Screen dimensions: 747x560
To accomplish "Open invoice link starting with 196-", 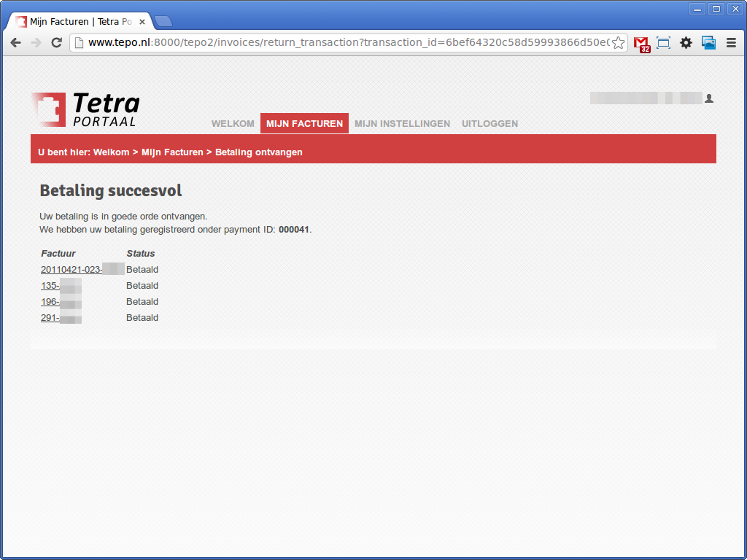I will coord(50,302).
